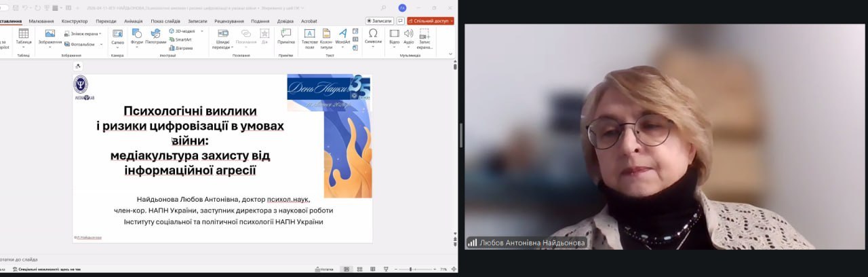The image size is (868, 277).
Task: Click the Фігури (Shapes) icon
Action: [137, 37]
